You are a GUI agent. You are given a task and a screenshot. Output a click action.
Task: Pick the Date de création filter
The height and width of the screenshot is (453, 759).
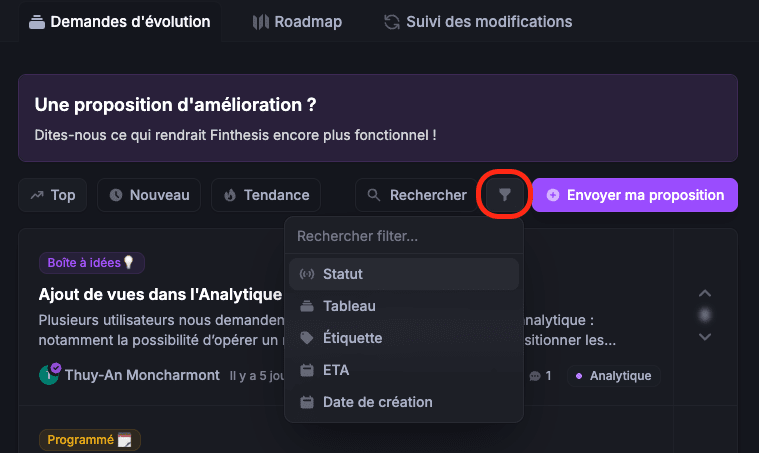click(x=404, y=402)
